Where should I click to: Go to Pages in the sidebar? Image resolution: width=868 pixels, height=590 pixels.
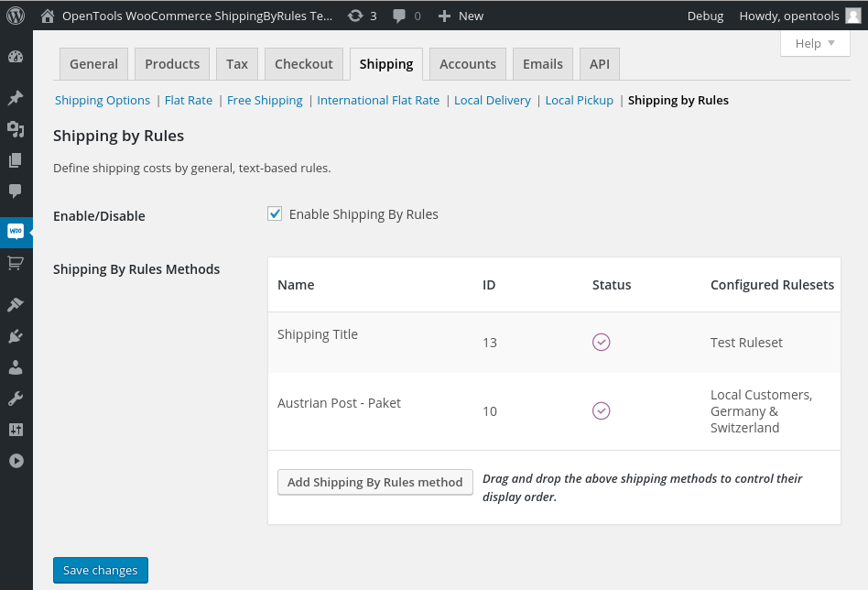(x=16, y=160)
